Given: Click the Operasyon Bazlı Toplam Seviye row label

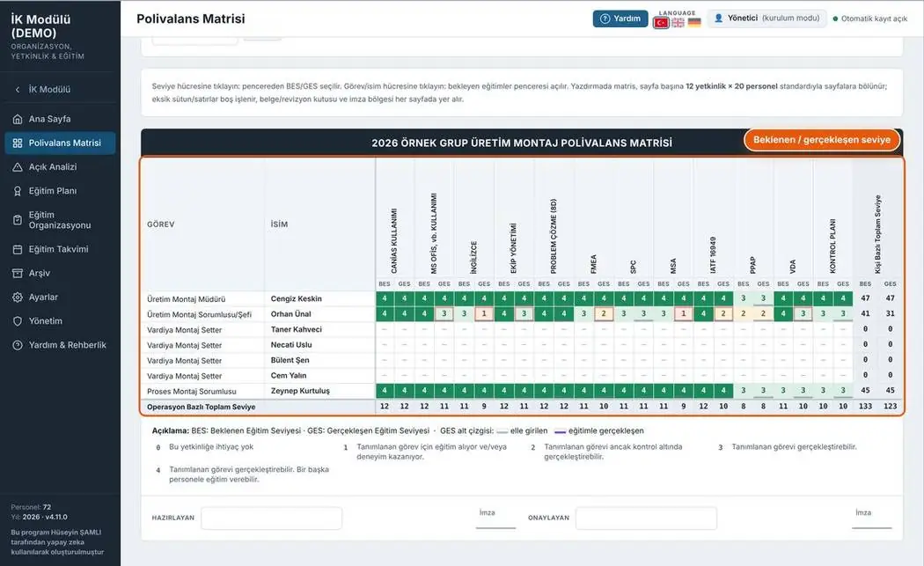Looking at the screenshot, I should point(201,407).
